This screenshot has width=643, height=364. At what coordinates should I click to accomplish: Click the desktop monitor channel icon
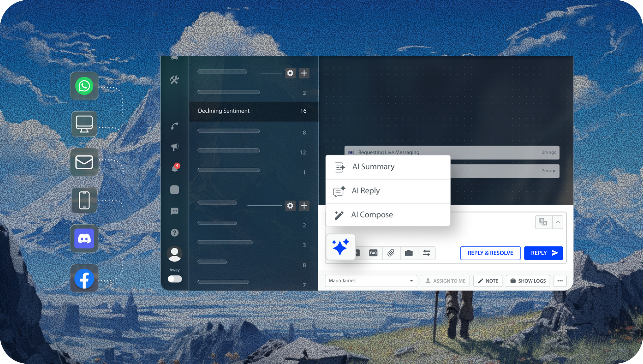point(84,124)
